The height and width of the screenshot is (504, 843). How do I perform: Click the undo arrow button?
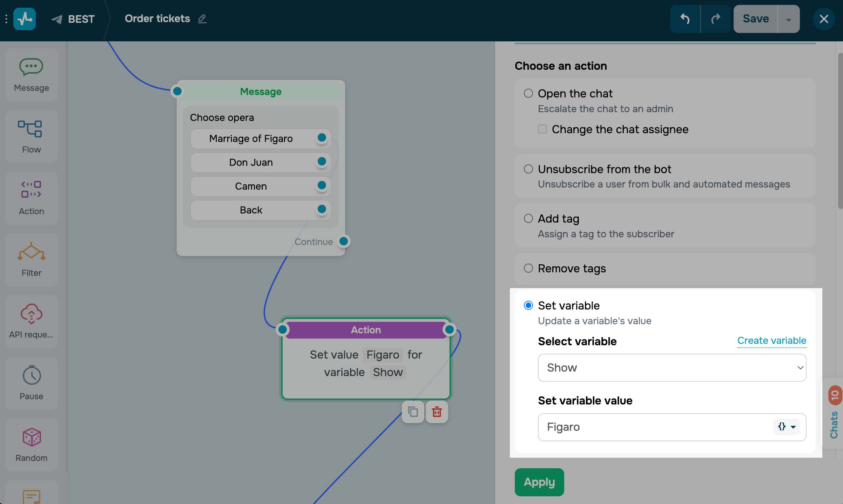pos(685,19)
